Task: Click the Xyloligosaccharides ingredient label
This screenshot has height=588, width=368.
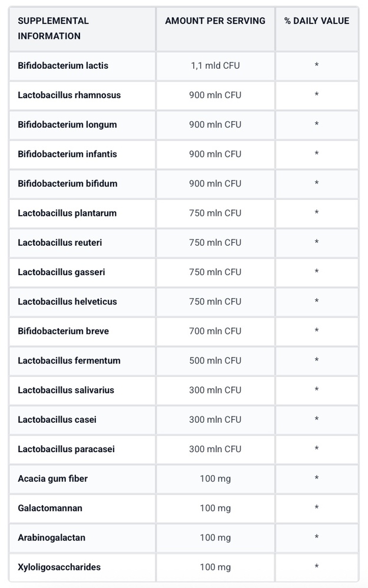Action: [59, 567]
